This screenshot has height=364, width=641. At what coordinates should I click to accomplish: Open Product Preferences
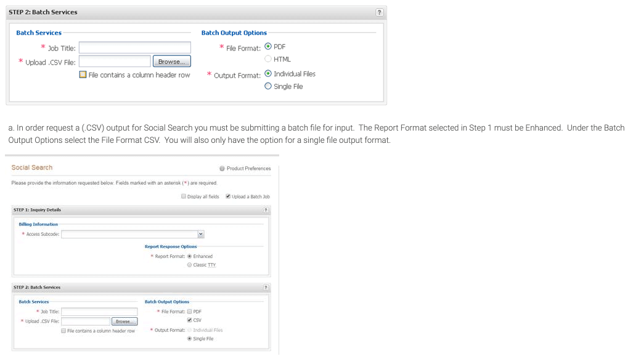tap(245, 168)
